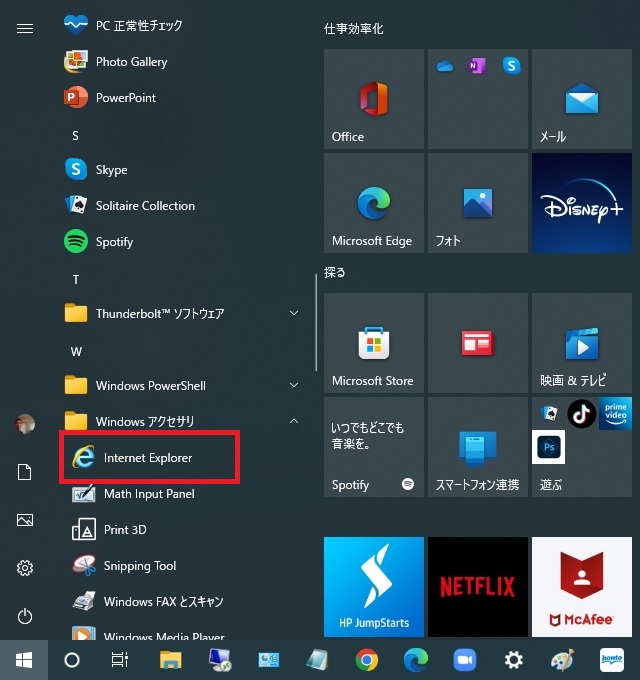Open the フォト tile
Screen dimensions: 640x680
point(478,203)
